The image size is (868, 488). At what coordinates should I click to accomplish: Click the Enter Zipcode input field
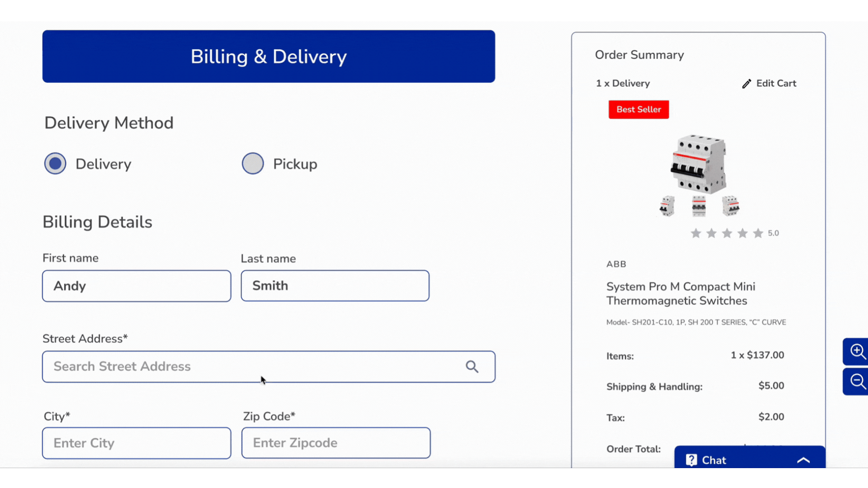point(336,443)
